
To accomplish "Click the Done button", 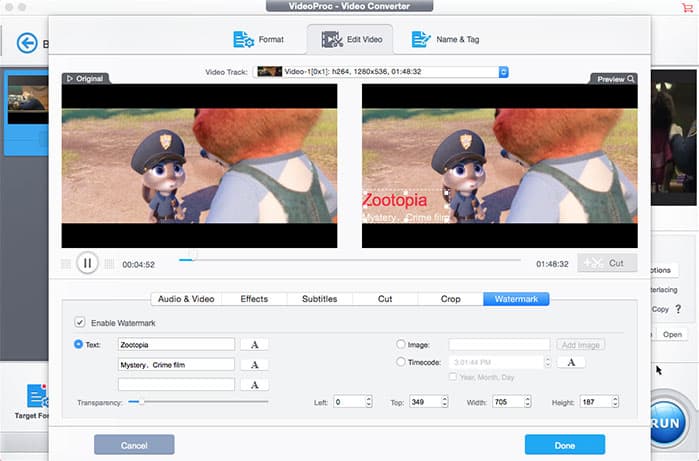I will tap(565, 445).
